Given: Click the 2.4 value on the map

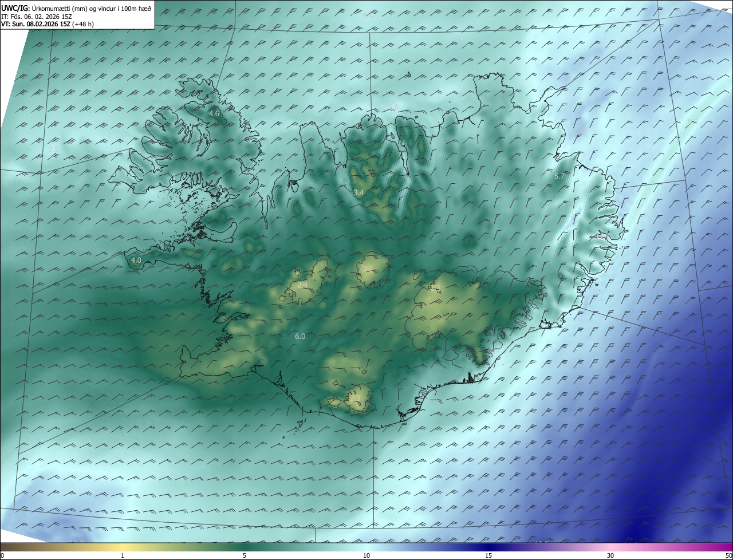Looking at the screenshot, I should click(302, 285).
